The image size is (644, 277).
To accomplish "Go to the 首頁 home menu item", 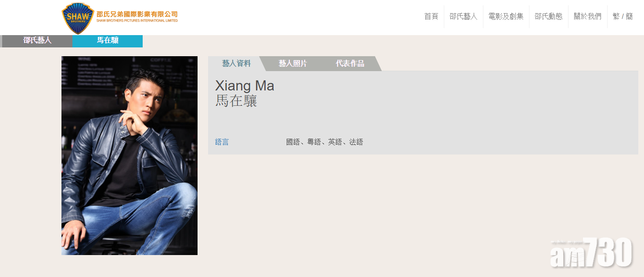I will point(431,16).
